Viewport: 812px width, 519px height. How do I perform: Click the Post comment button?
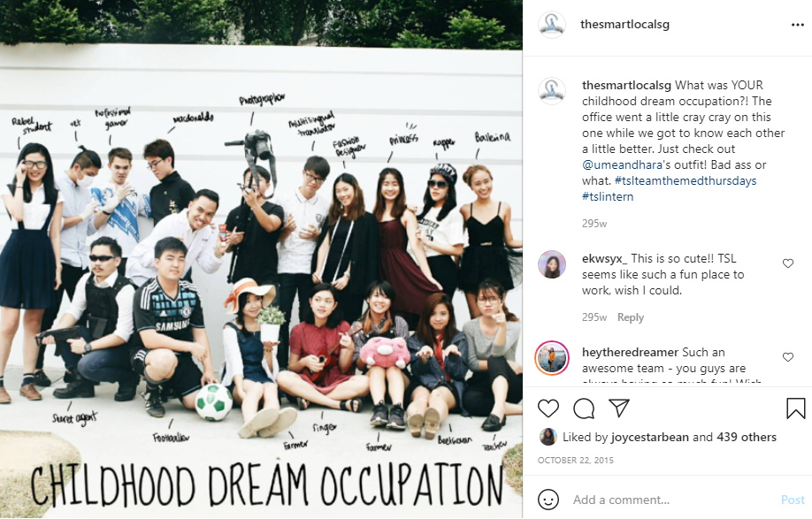click(793, 500)
